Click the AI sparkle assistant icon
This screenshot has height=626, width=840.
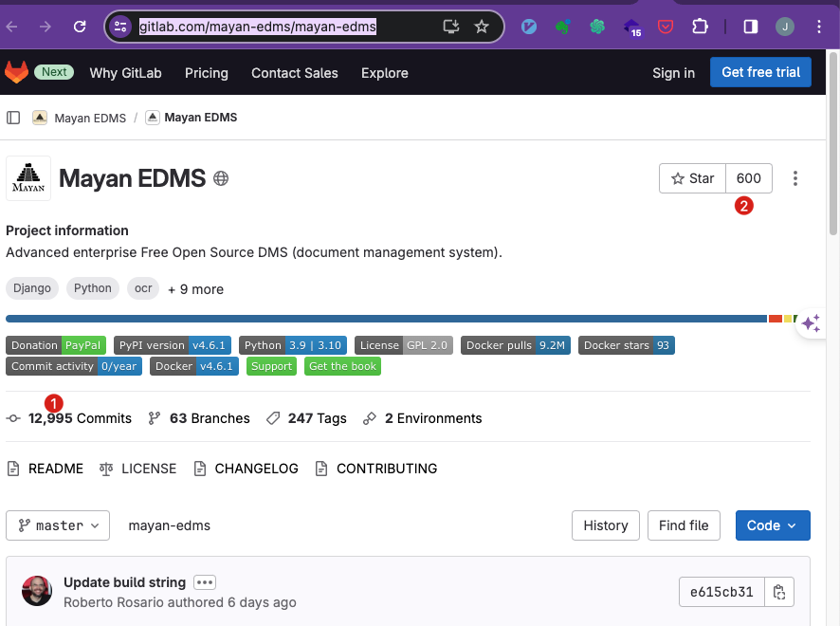811,324
